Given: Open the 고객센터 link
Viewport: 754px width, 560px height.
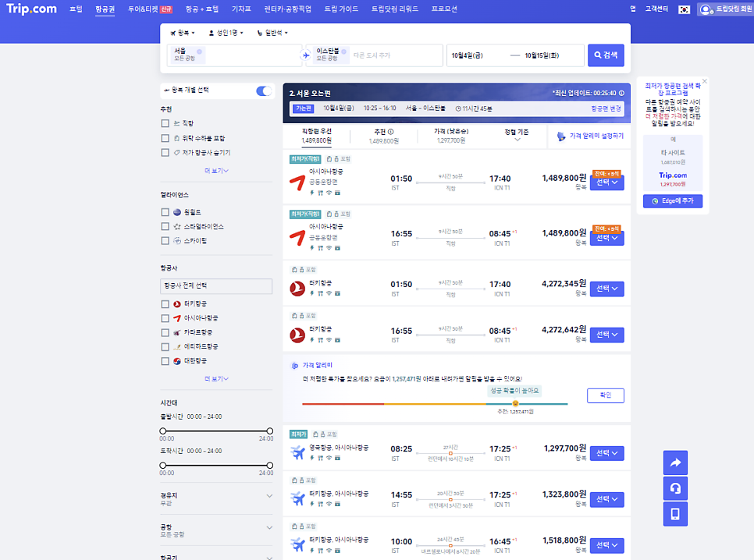Looking at the screenshot, I should [x=656, y=9].
